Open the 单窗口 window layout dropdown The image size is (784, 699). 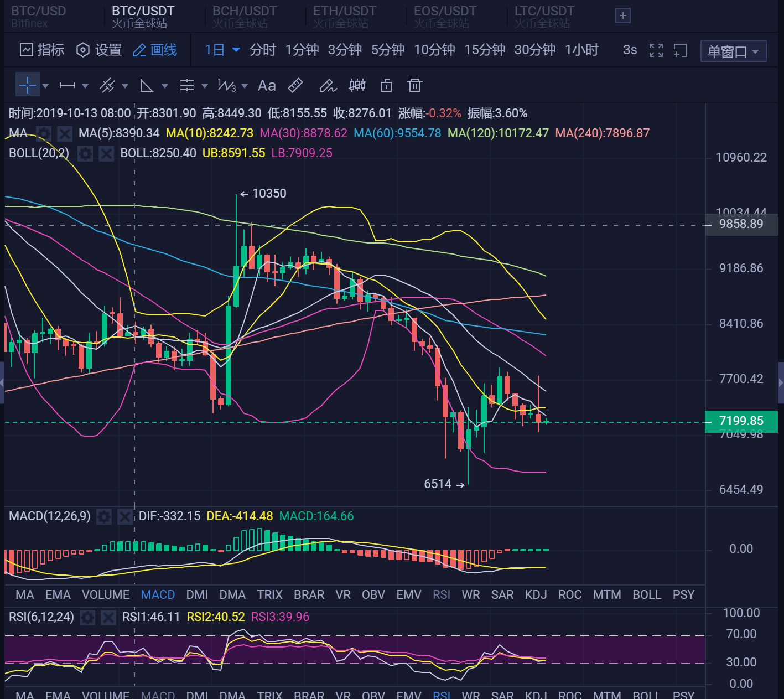coord(733,51)
